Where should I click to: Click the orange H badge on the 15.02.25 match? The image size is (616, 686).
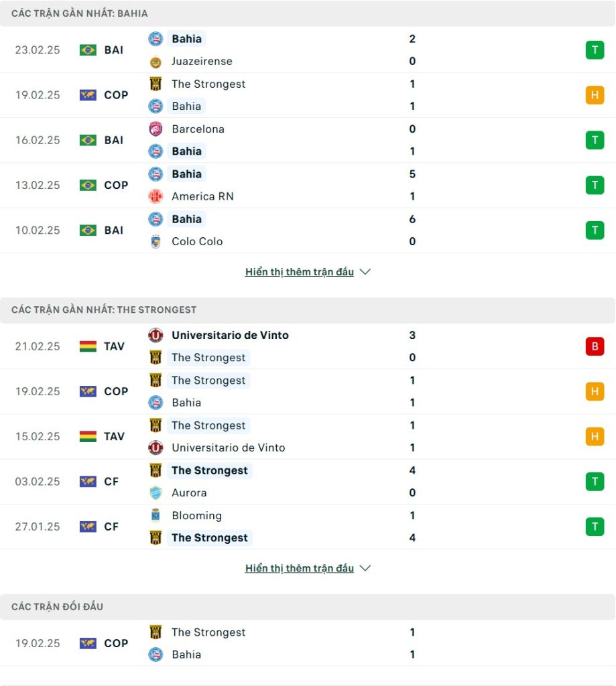point(595,437)
